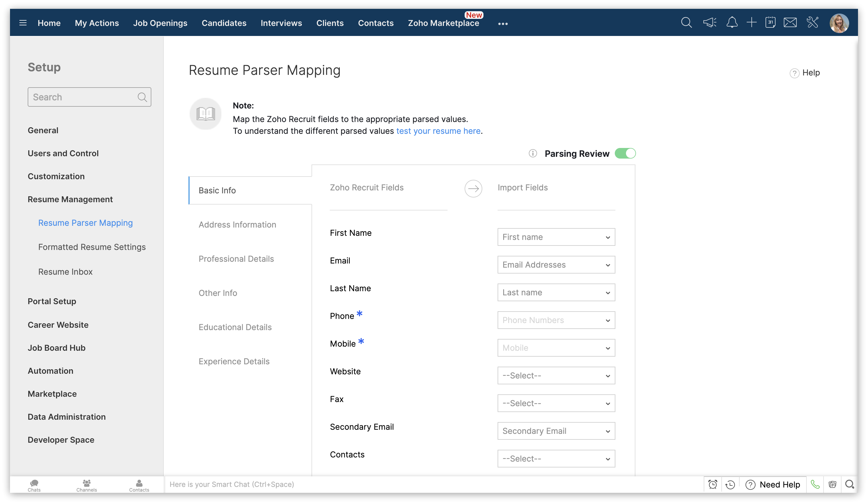The width and height of the screenshot is (868, 504).
Task: Open the mail envelope icon
Action: point(790,23)
